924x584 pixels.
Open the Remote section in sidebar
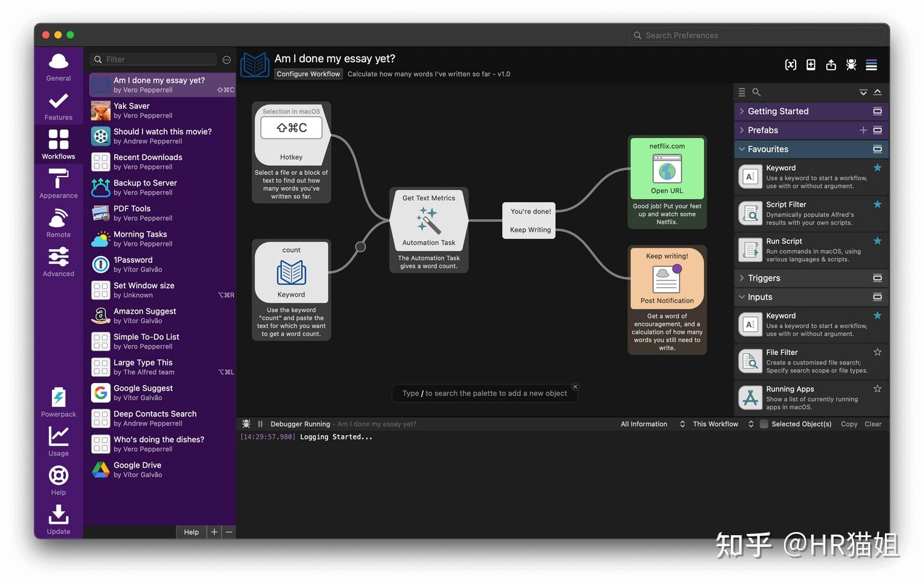(58, 222)
